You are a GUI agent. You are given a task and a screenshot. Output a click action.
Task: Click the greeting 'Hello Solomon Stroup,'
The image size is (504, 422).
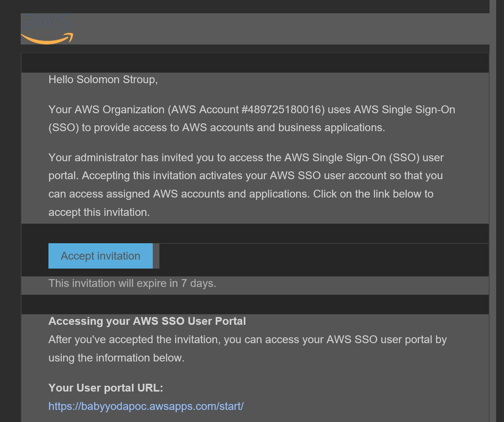pyautogui.click(x=103, y=80)
